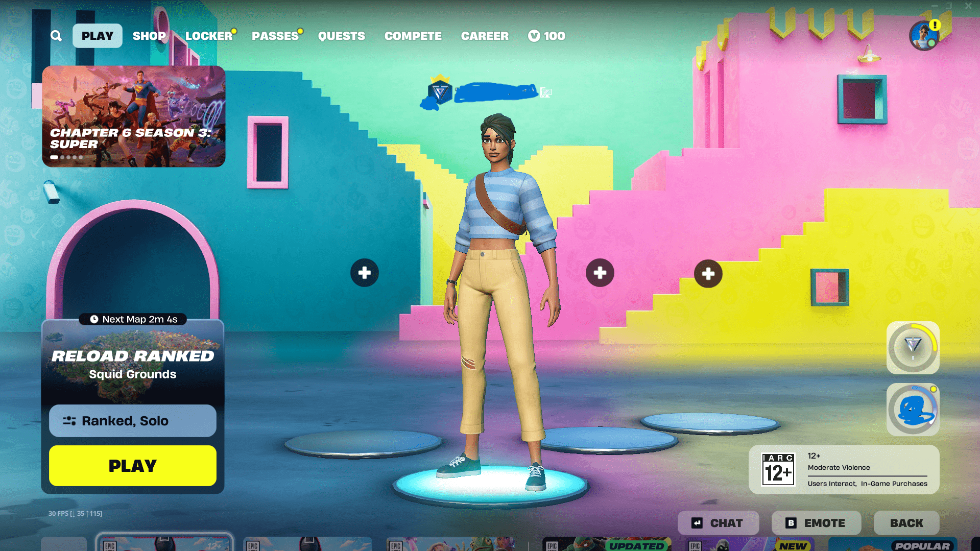Select the UPDATED game tile in bottom row
The image size is (980, 551).
607,544
